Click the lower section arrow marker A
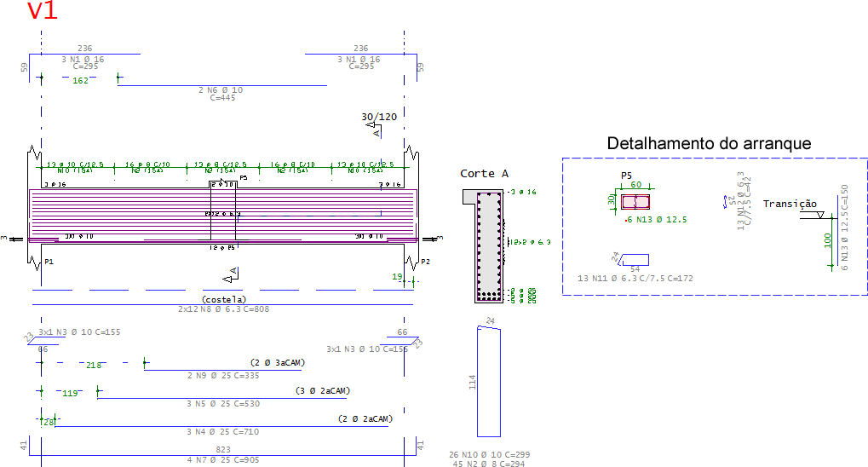This screenshot has width=868, height=467. tap(230, 274)
